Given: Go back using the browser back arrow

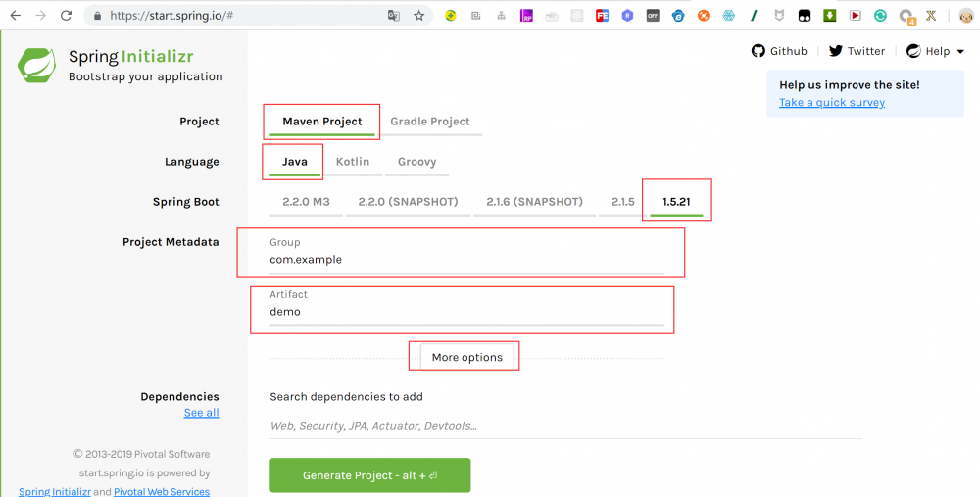Looking at the screenshot, I should [x=15, y=16].
